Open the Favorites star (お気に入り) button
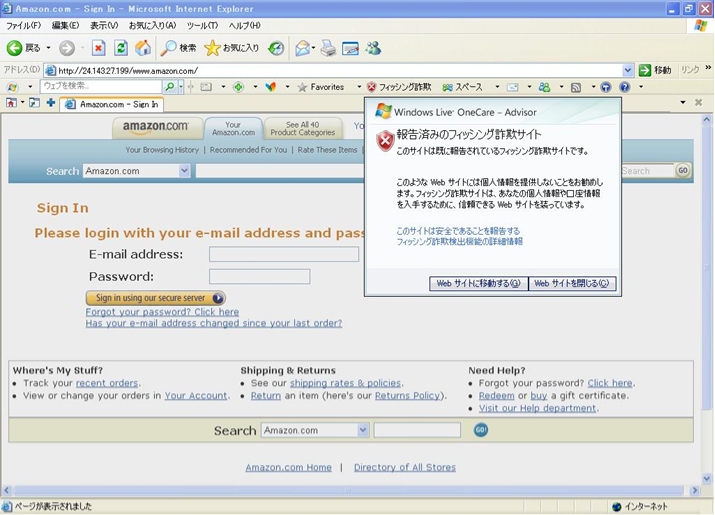715x515 pixels. pos(231,48)
